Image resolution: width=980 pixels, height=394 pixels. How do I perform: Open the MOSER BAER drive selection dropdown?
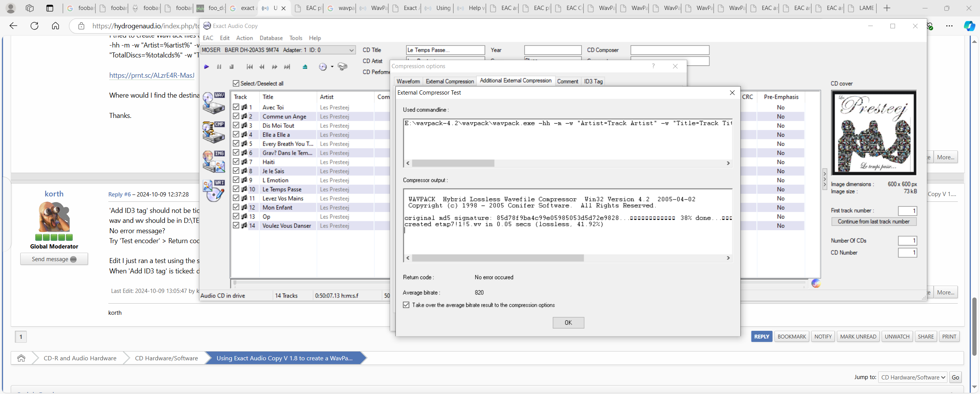pos(278,50)
